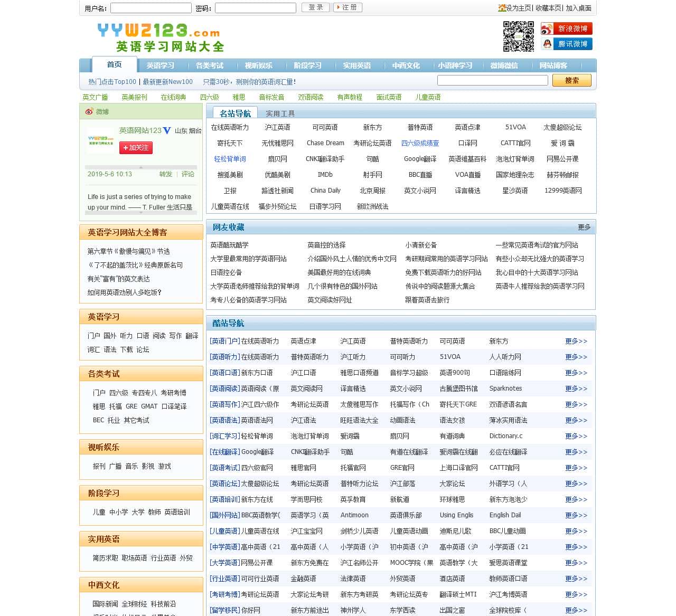Open the 新浪微博 button
Viewport: 676px width, 616px height.
(x=566, y=29)
